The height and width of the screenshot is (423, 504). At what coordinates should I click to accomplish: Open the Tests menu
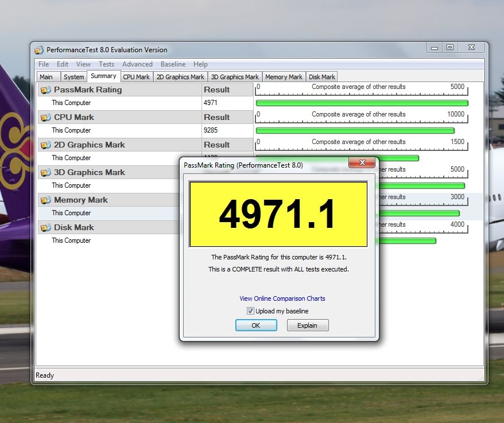pos(106,64)
